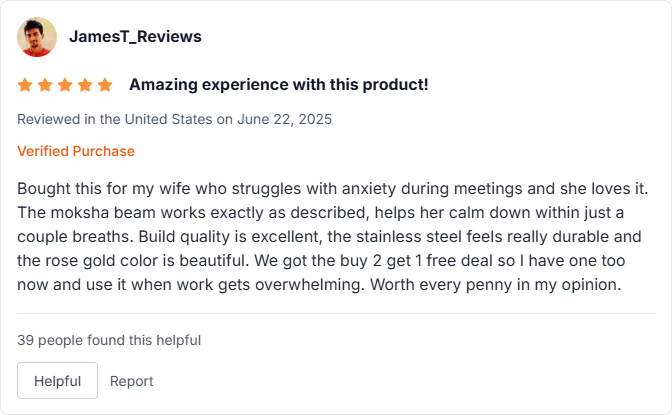Select the third rating star
672x415 pixels.
click(65, 85)
